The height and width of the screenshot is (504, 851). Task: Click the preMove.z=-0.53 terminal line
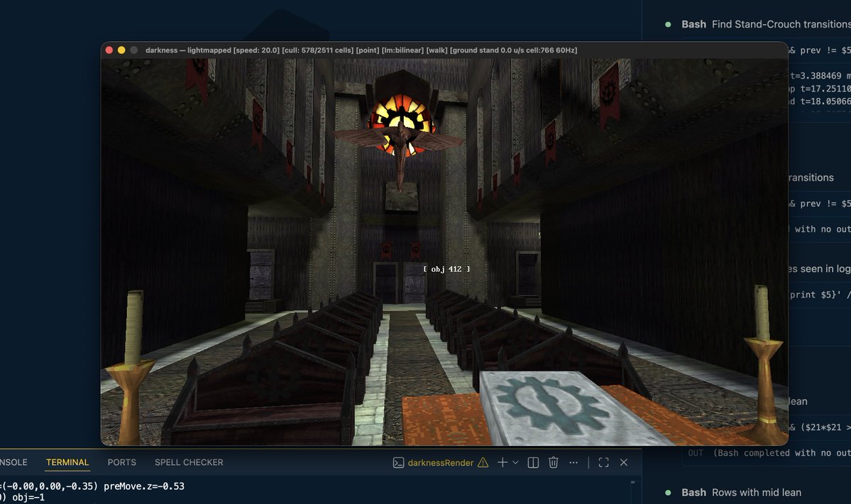(92, 486)
